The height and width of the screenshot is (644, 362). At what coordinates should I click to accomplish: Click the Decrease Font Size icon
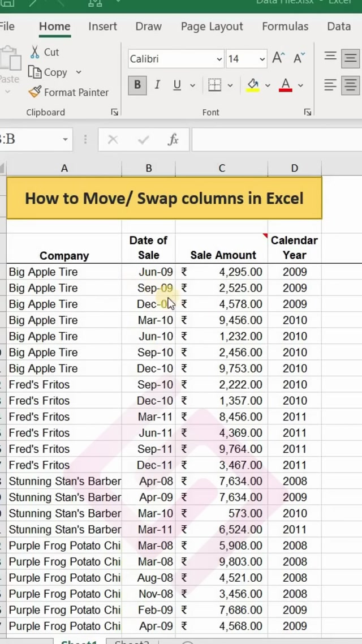tap(299, 58)
